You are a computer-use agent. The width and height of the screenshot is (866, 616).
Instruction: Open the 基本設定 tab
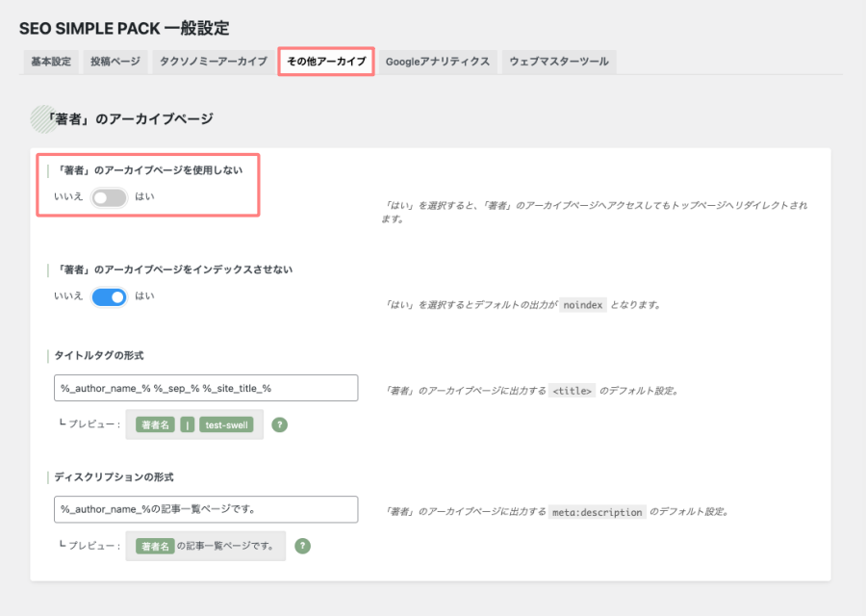[51, 62]
